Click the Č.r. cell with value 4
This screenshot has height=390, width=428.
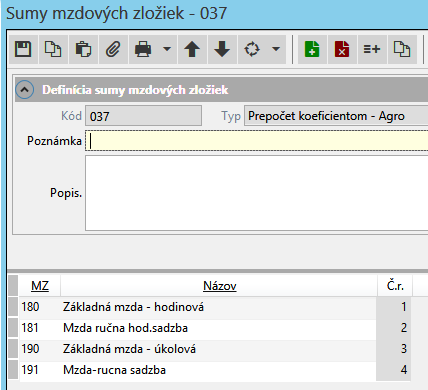(394, 370)
